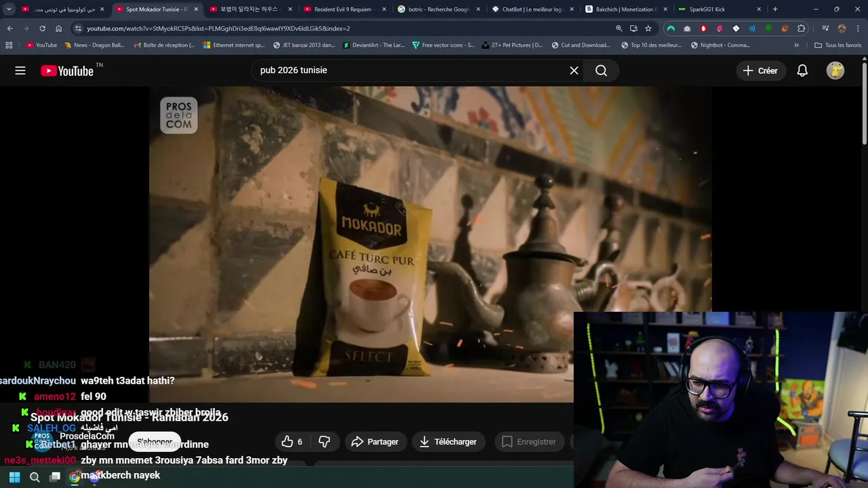Switch to the Bakchich Monetization tab
This screenshot has height=488, width=868.
625,9
